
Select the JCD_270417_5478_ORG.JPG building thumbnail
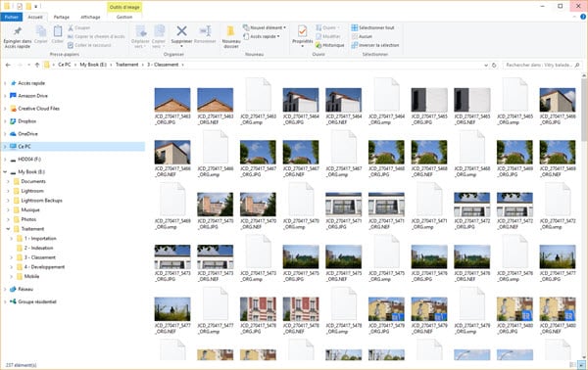point(258,309)
